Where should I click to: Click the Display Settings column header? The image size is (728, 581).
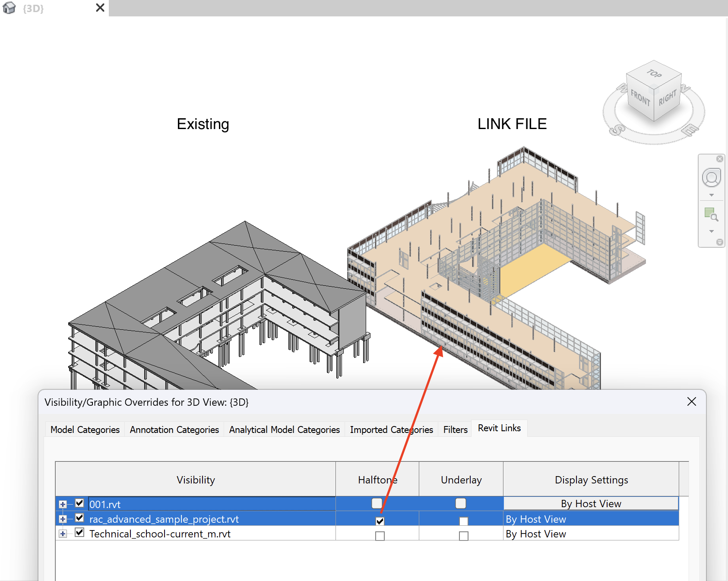click(x=591, y=480)
